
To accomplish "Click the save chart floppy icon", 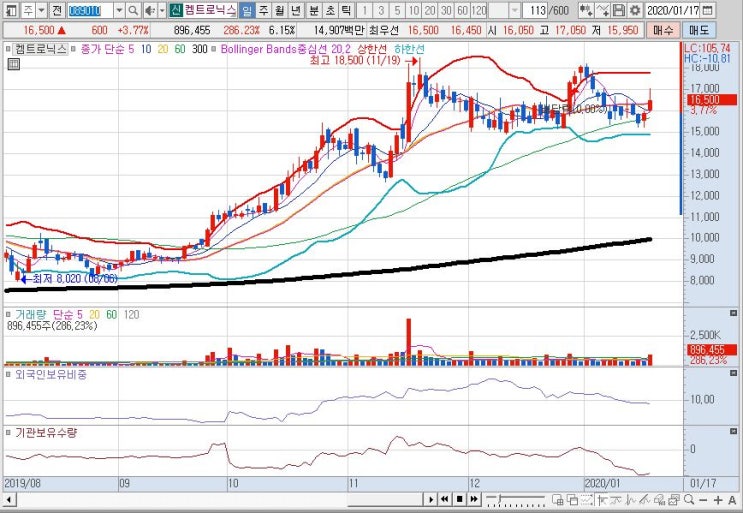I will (x=618, y=10).
